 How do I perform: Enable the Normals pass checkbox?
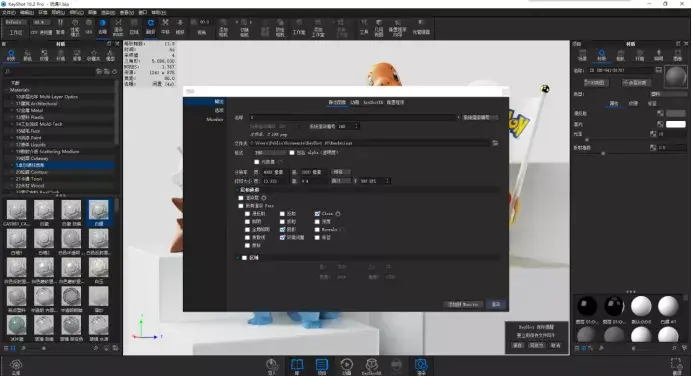(x=317, y=229)
